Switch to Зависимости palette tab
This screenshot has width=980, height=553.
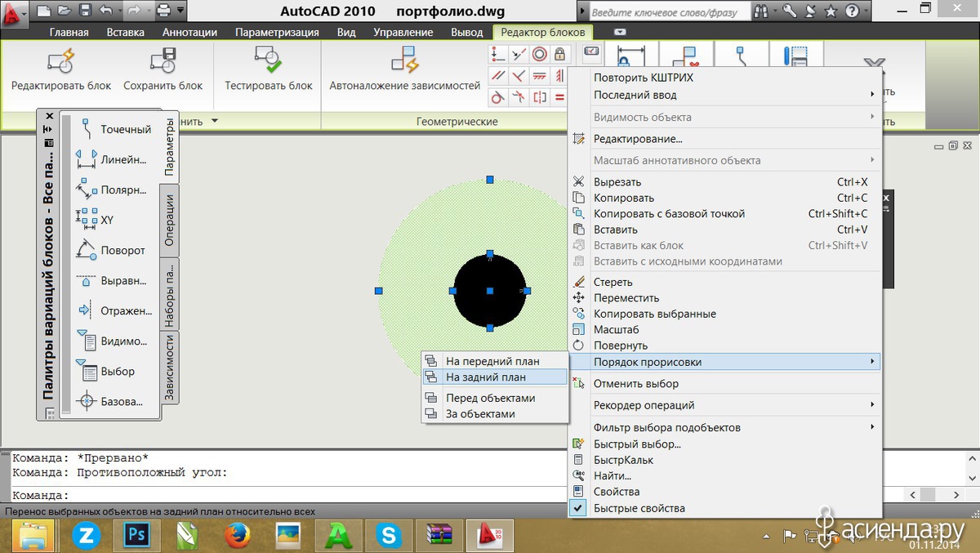coord(169,368)
